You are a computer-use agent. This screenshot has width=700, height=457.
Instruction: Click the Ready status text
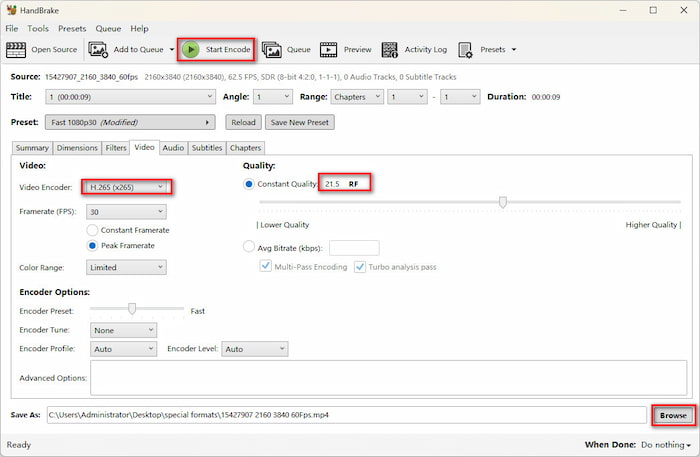18,445
